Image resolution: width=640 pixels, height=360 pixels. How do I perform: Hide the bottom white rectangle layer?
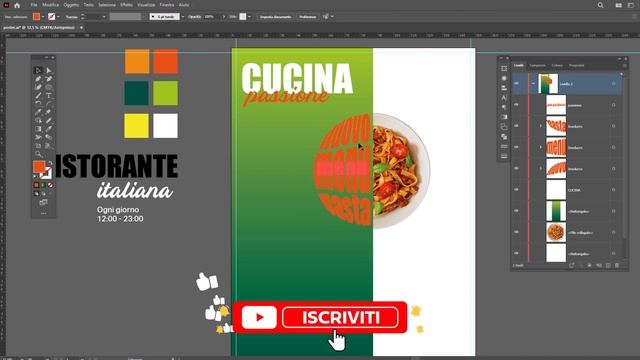(x=516, y=253)
